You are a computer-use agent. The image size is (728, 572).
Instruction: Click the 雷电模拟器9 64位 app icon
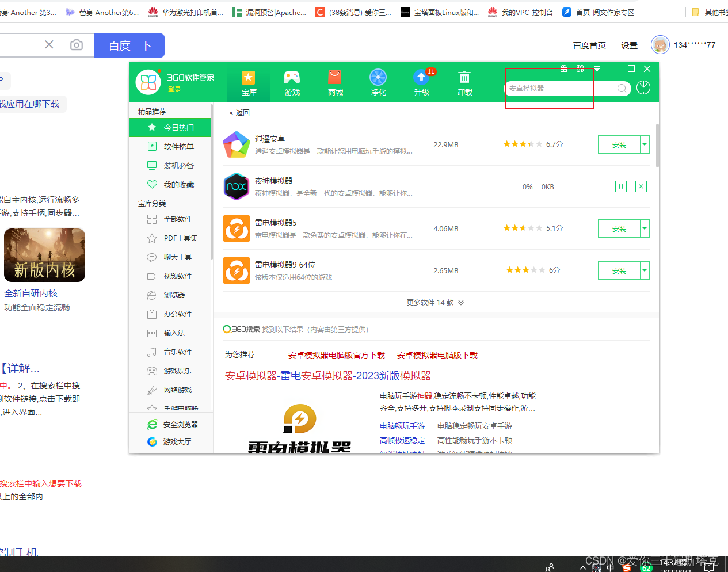click(237, 270)
